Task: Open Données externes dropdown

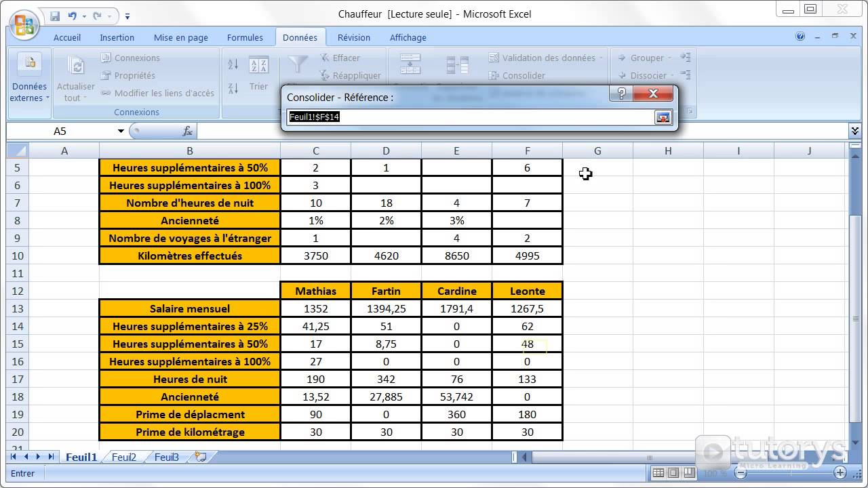Action: 30,78
